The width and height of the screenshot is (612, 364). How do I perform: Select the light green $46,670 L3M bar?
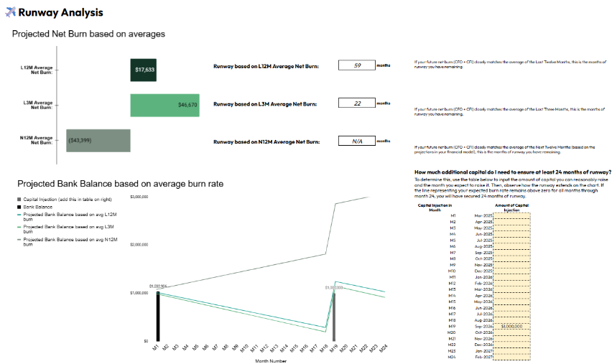(164, 105)
